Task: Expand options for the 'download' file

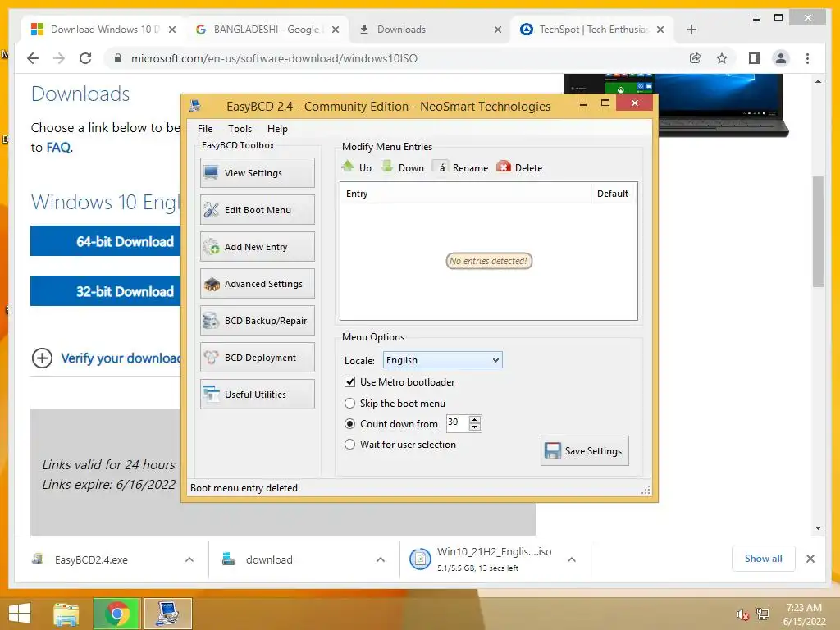Action: (381, 559)
